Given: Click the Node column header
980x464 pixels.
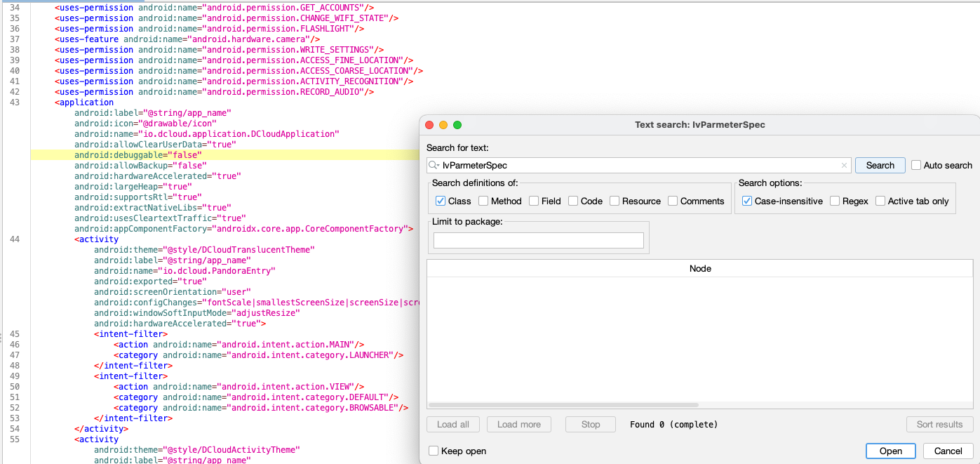Looking at the screenshot, I should pos(700,268).
